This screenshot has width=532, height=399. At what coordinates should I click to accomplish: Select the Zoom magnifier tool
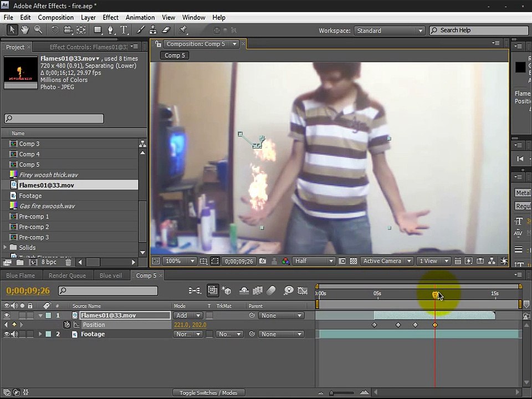point(38,30)
